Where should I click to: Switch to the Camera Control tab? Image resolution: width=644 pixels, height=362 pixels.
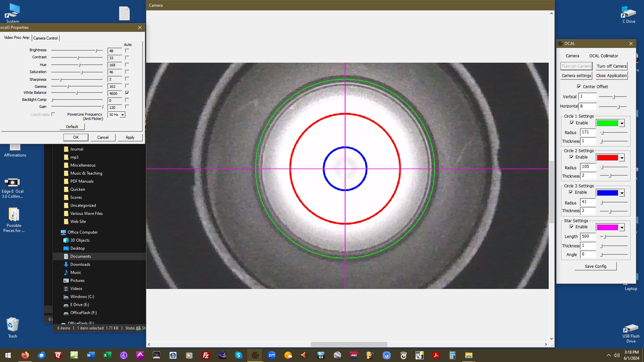coord(45,38)
